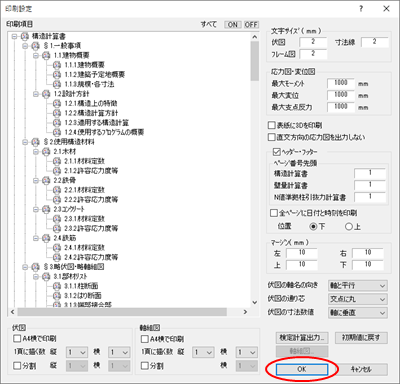Toggle the ヘッダー・フッター checkbox

[x=277, y=152]
